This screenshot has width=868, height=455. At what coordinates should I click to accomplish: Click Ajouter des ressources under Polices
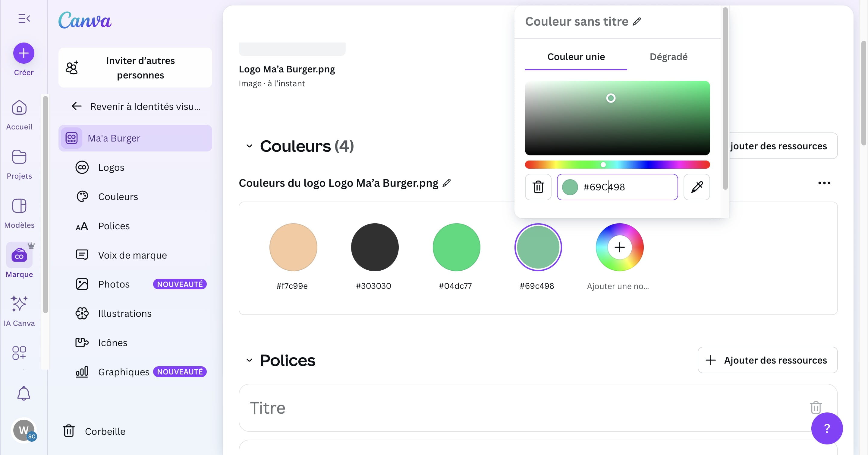(767, 360)
